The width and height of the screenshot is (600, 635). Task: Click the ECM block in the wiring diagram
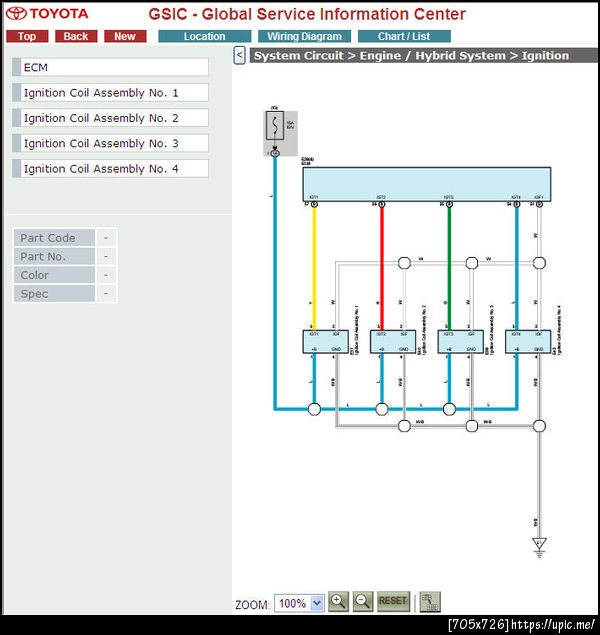pyautogui.click(x=427, y=184)
